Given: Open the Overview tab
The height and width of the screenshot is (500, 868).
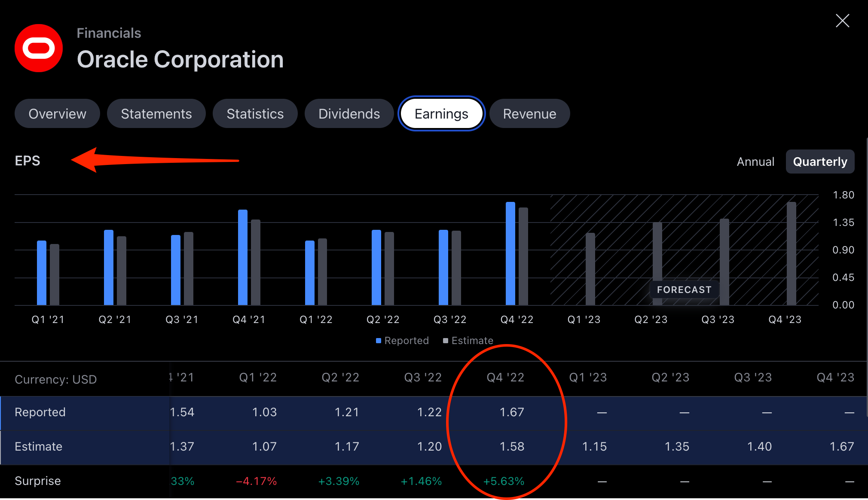Looking at the screenshot, I should pyautogui.click(x=57, y=114).
